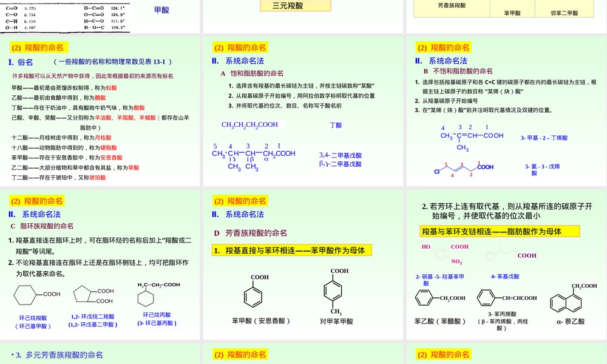607x364 pixels.
Task: Open the slide with 羧基与苯环支链相连 heading
Action: click(x=506, y=265)
